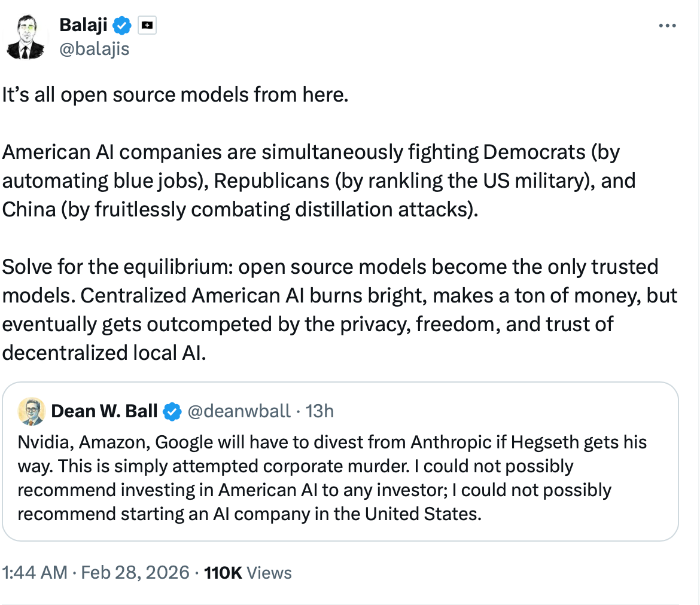The image size is (700, 605).
Task: Open Dean W. Ball's name in quoted tweet
Action: pyautogui.click(x=104, y=411)
